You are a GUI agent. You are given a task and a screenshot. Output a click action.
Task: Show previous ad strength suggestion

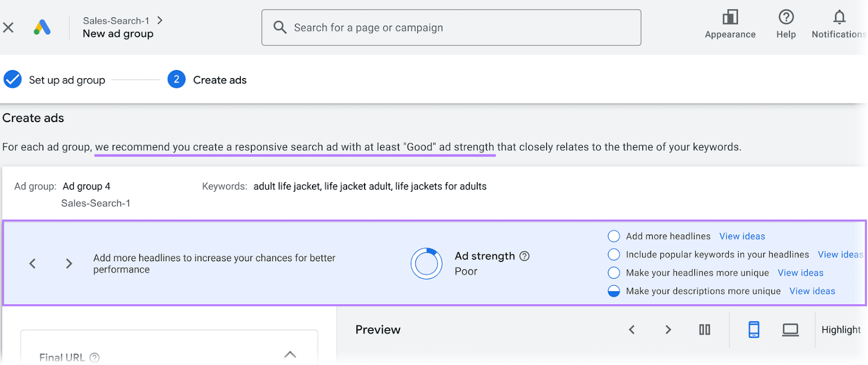pyautogui.click(x=33, y=264)
